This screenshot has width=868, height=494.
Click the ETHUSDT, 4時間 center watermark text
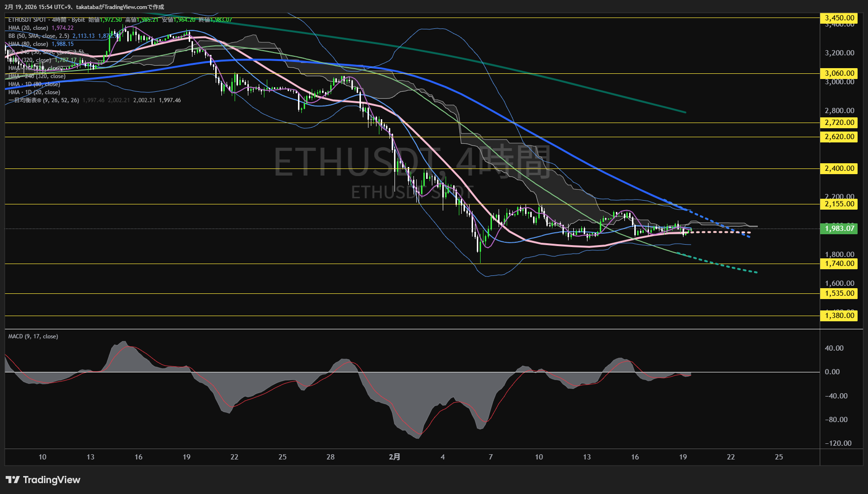(x=412, y=162)
